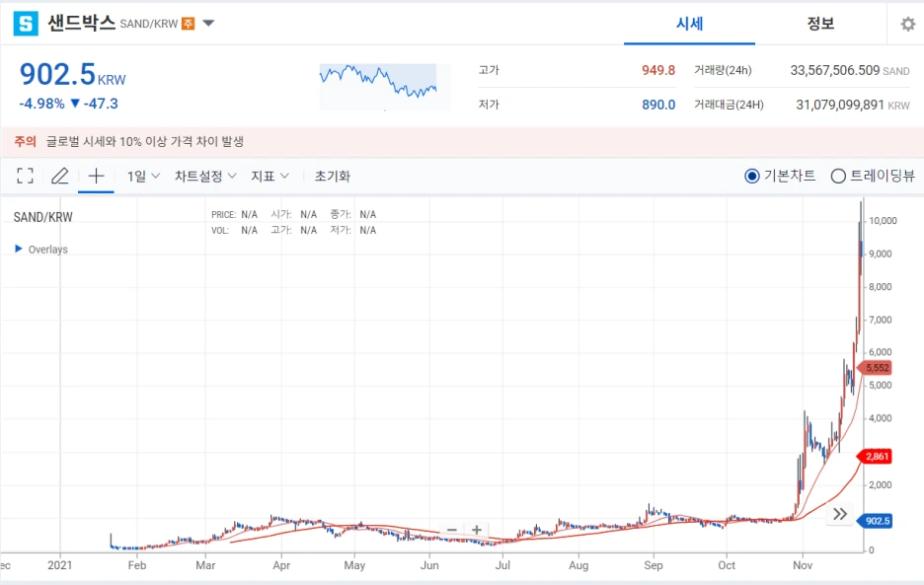The height and width of the screenshot is (585, 924).
Task: Click the 10,000 price axis label
Action: pyautogui.click(x=883, y=220)
